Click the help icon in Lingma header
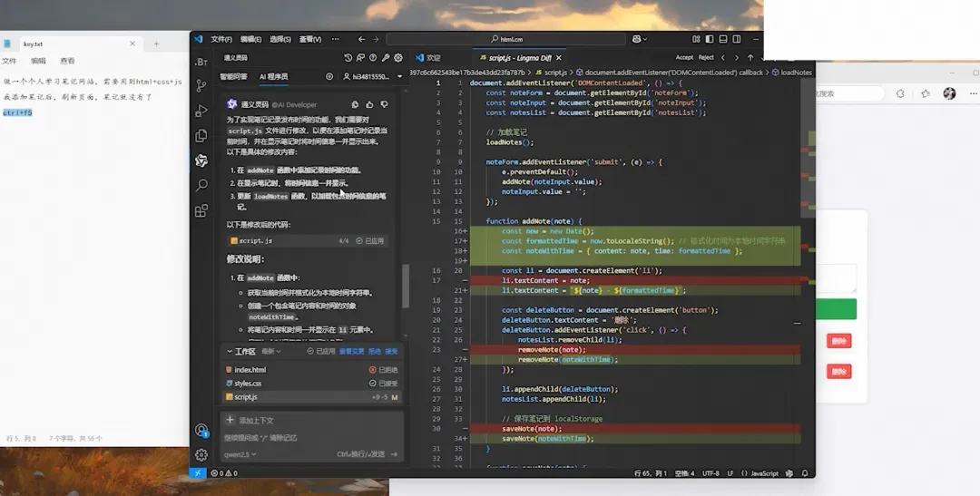980x496 pixels. [373, 57]
